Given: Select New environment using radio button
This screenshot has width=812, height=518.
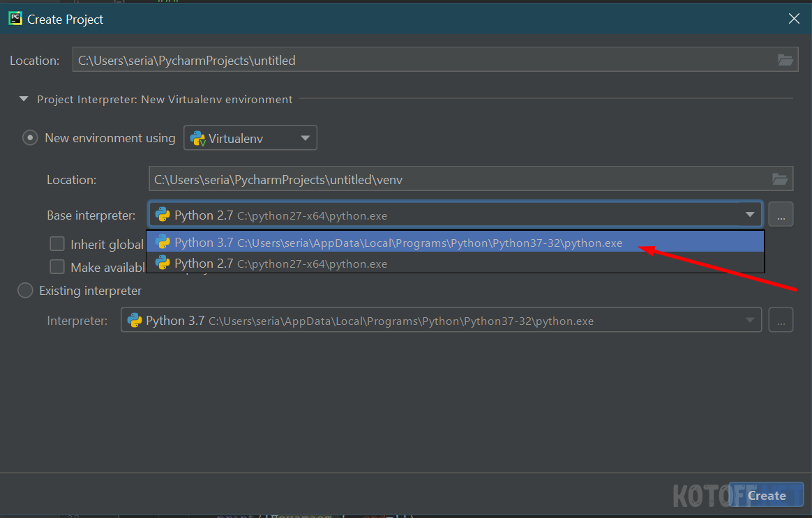Looking at the screenshot, I should [30, 138].
